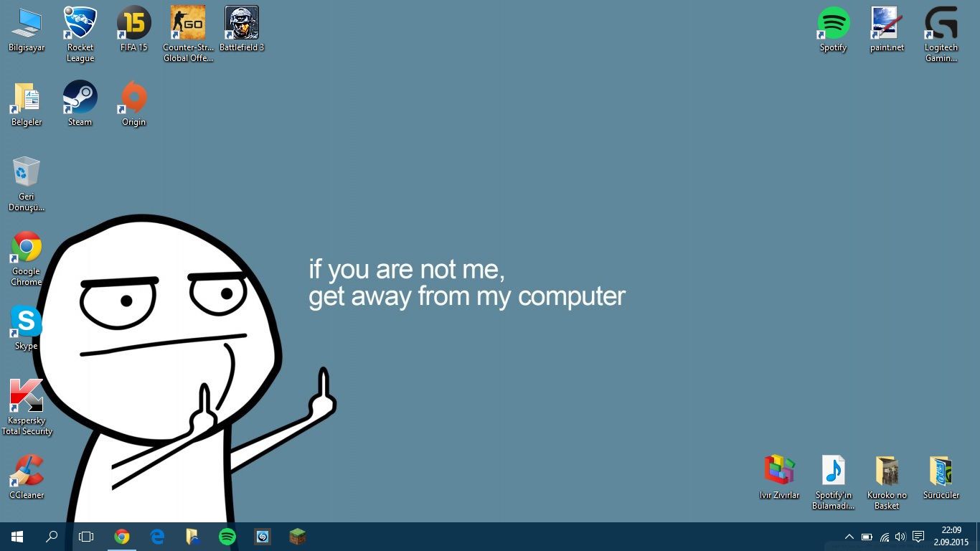This screenshot has width=980, height=551.
Task: Open the volume control in the tray
Action: pyautogui.click(x=900, y=537)
